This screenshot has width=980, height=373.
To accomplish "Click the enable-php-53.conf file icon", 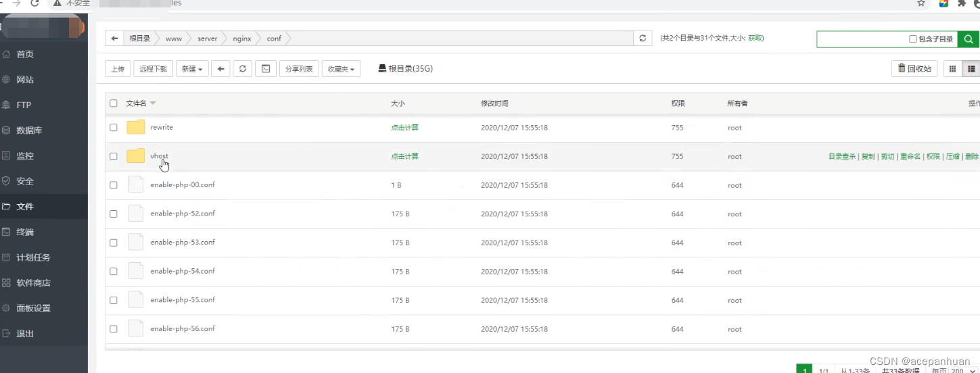I will [x=136, y=242].
